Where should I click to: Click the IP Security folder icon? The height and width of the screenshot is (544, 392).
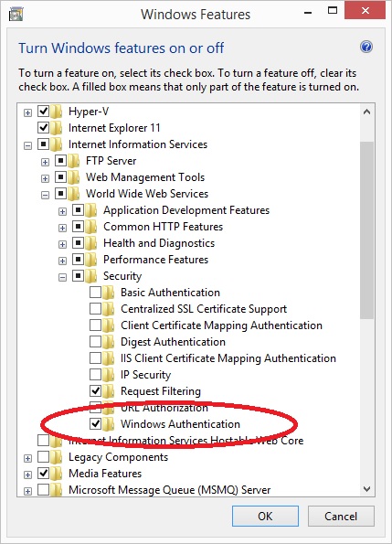(109, 375)
